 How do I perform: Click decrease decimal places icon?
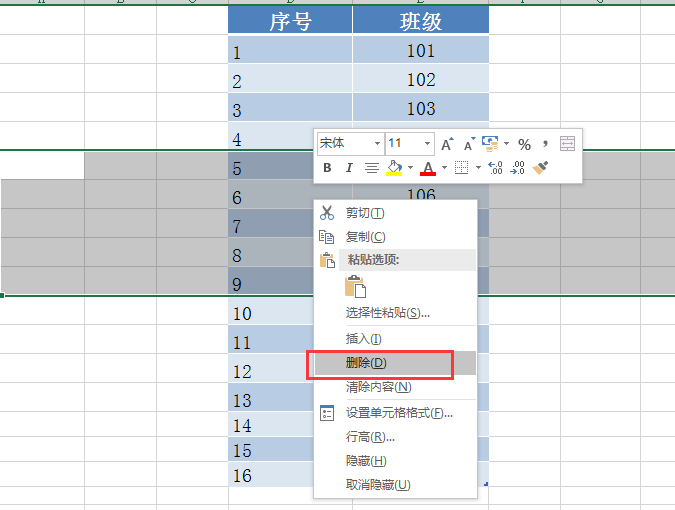click(x=517, y=167)
